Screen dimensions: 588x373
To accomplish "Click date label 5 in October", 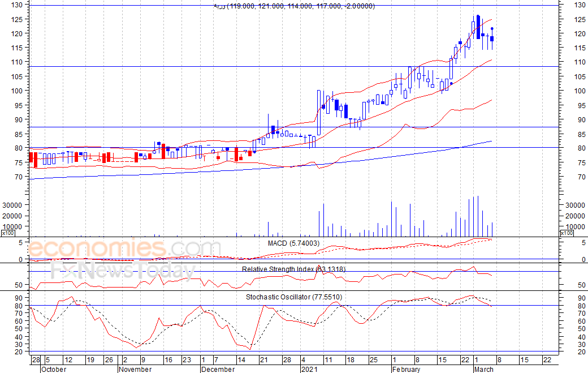I will [x=47, y=360].
